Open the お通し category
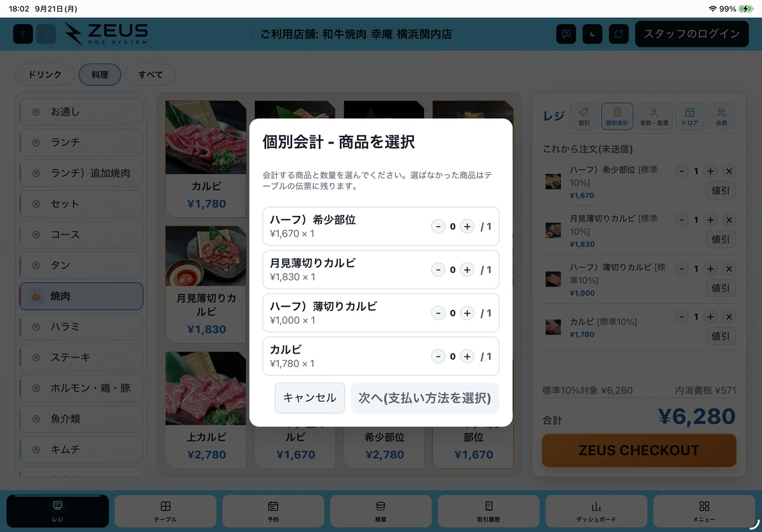 point(81,112)
